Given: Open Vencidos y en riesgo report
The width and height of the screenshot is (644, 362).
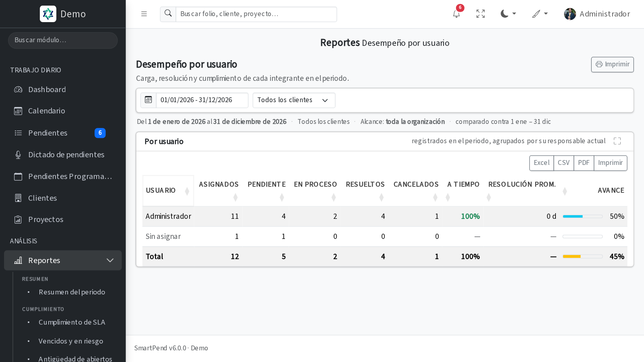Looking at the screenshot, I should tap(71, 341).
